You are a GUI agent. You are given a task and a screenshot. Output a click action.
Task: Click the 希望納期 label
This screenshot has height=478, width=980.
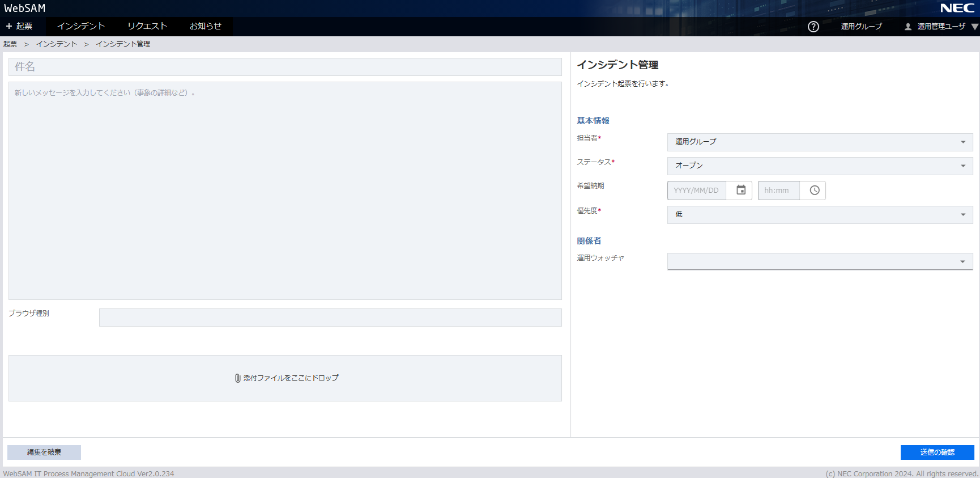[590, 186]
